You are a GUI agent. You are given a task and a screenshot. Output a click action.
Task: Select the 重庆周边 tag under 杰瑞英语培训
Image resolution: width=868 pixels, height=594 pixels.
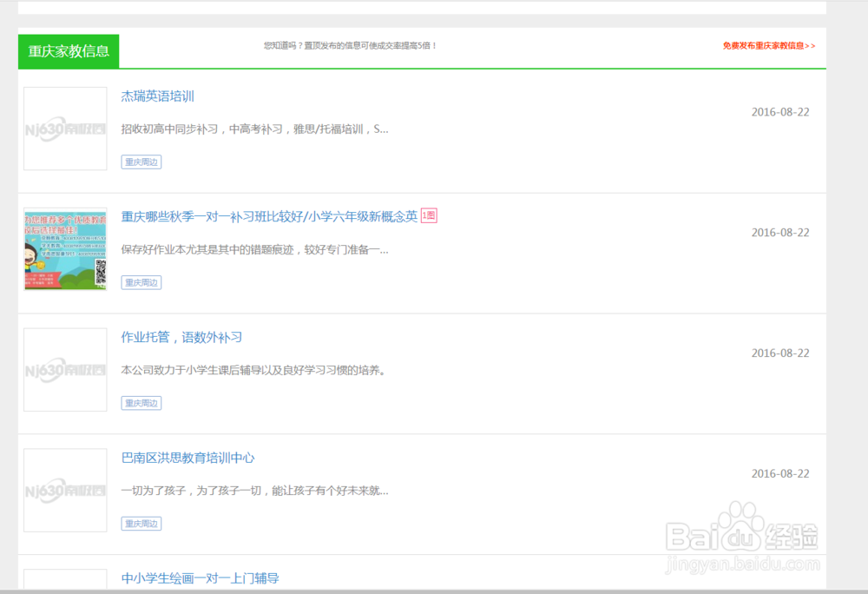pos(141,162)
